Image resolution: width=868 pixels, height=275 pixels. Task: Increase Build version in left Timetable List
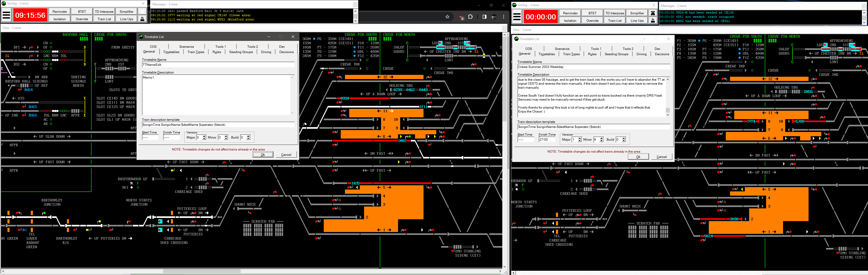click(x=248, y=136)
